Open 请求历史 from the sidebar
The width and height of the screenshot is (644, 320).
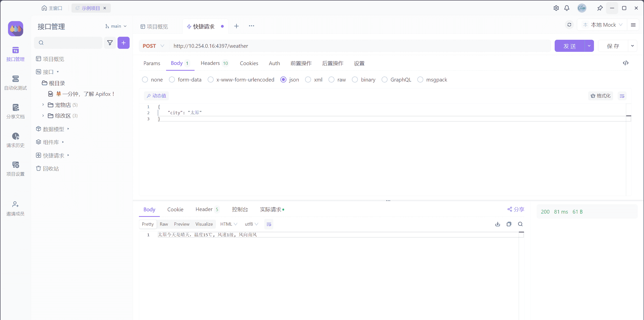coord(15,140)
